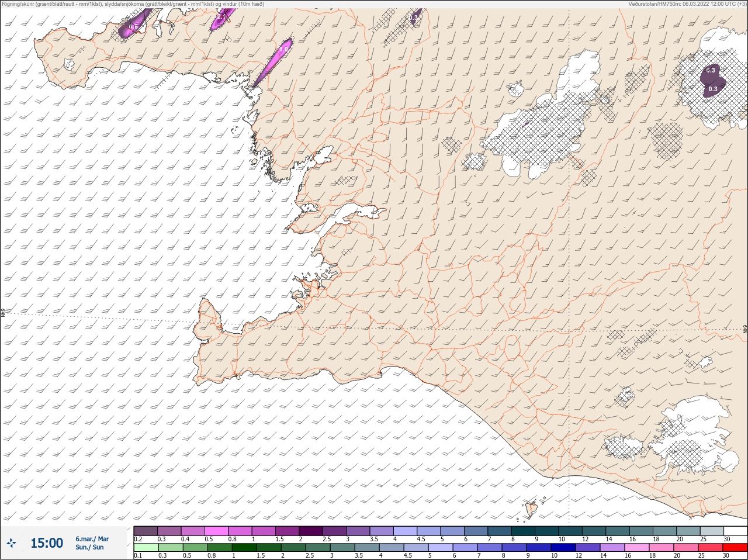This screenshot has height=560, width=748.
Task: Click the Veðurstofan/HM750m model run text
Action: click(687, 4)
